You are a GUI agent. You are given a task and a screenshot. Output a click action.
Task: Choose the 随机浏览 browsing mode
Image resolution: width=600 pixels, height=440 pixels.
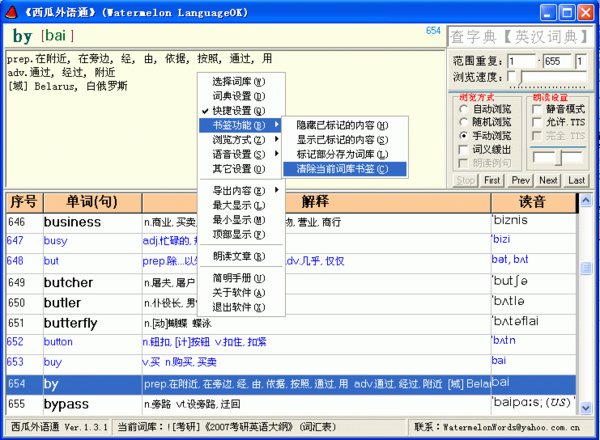(462, 121)
